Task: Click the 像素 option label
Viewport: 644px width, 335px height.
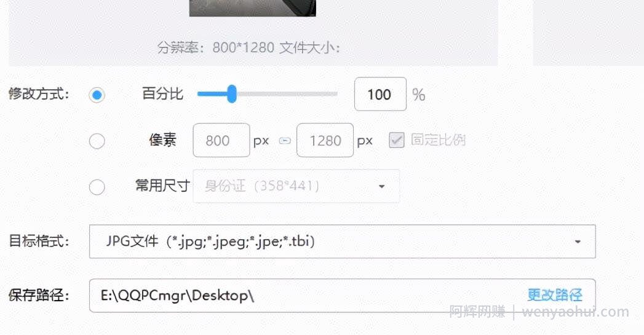Action: pyautogui.click(x=162, y=140)
